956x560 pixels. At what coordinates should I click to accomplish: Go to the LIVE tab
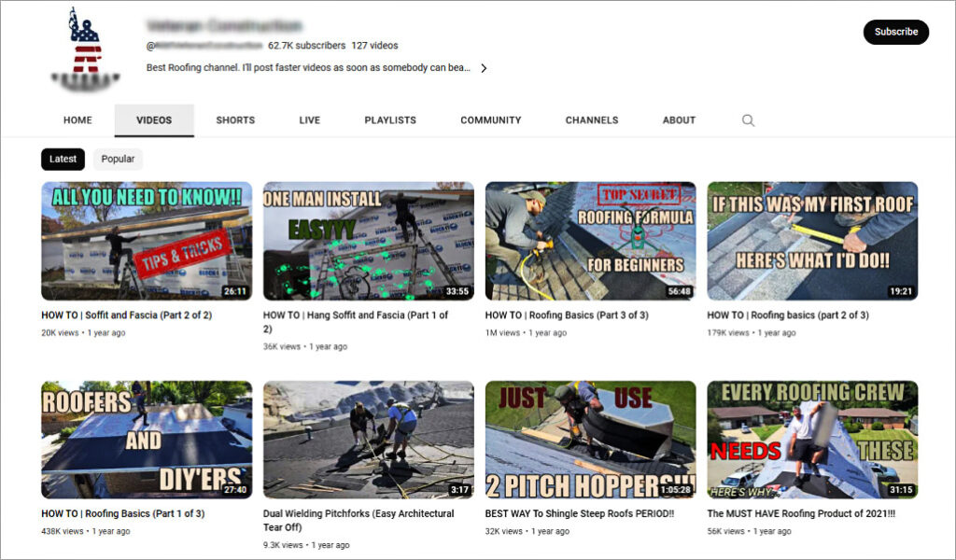[309, 119]
